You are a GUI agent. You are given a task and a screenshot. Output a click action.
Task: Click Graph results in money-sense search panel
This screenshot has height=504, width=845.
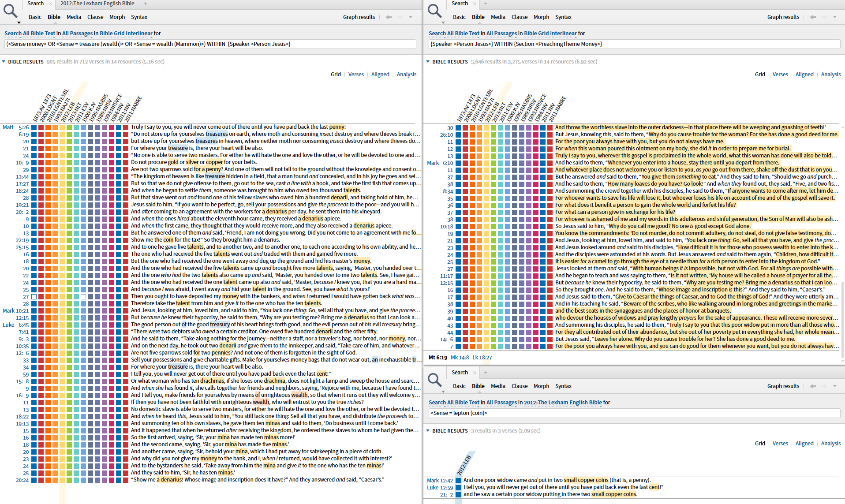pyautogui.click(x=359, y=17)
